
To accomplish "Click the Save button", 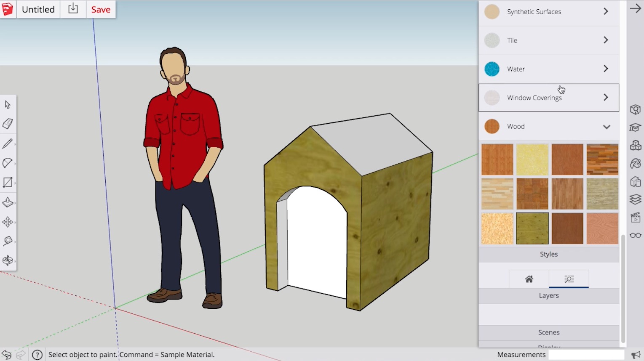I will [101, 9].
